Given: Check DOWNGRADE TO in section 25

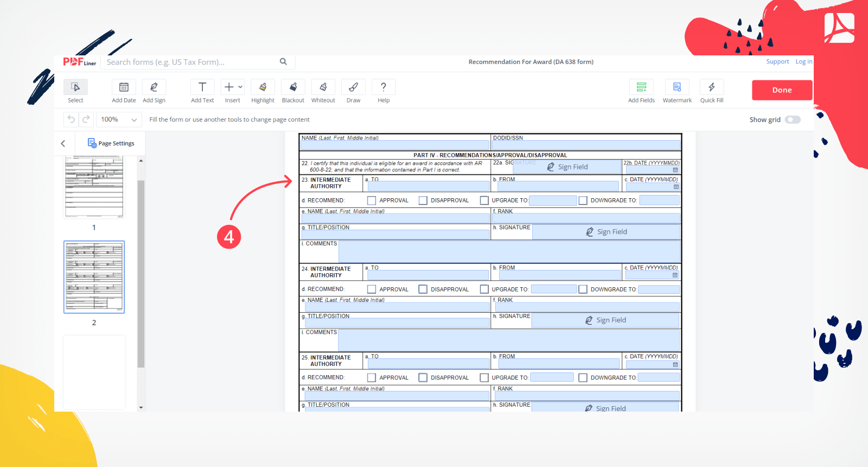Looking at the screenshot, I should pyautogui.click(x=583, y=377).
